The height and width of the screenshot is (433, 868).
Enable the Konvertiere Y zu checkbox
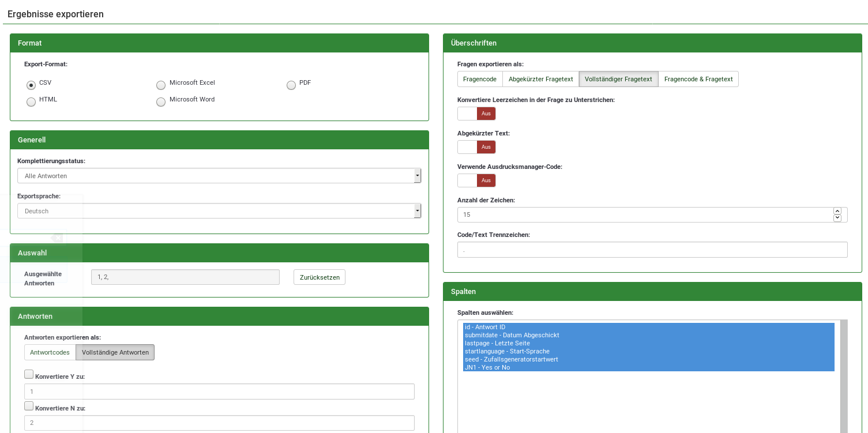[29, 374]
